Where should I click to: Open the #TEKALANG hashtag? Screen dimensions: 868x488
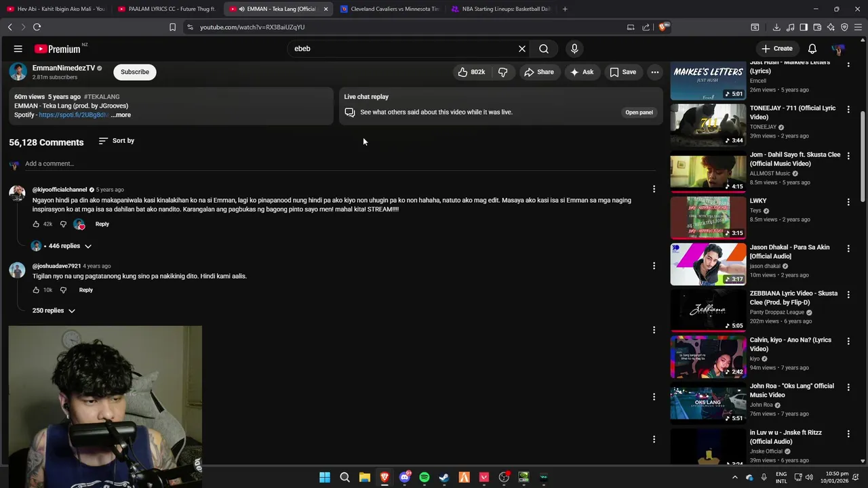tap(102, 97)
